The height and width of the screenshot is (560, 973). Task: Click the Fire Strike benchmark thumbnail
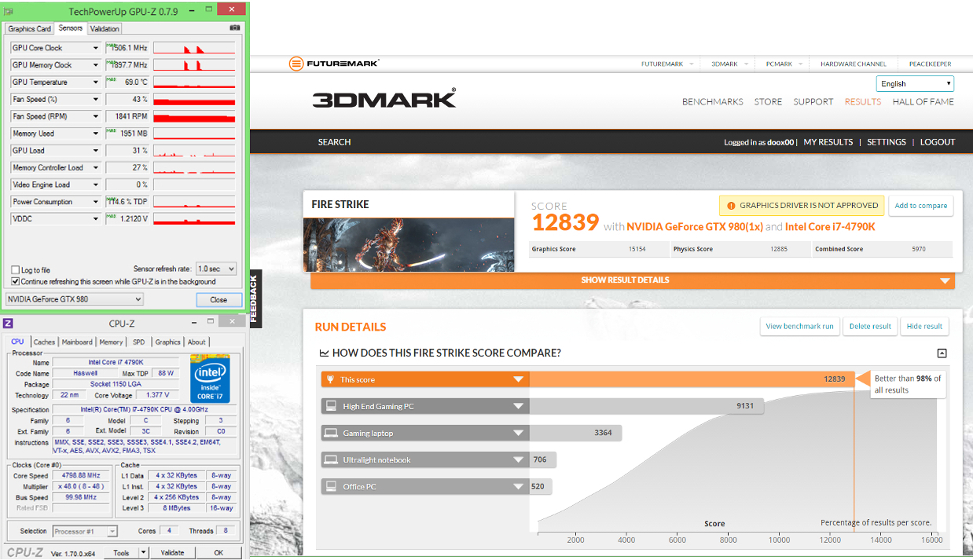click(x=409, y=245)
